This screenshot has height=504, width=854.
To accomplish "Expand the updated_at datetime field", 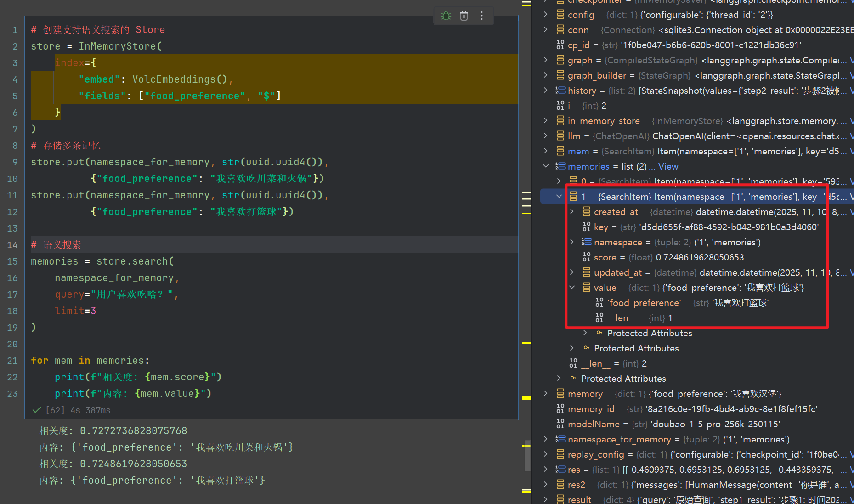I will 572,272.
